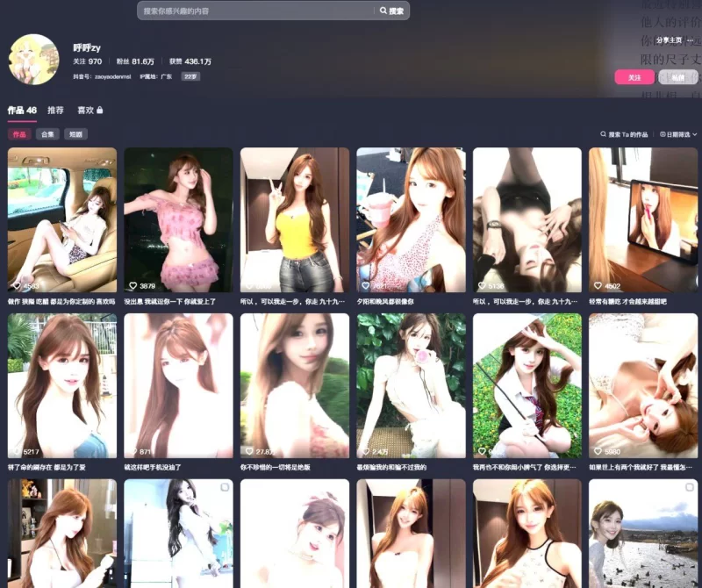Click heart icon on video with 4502 likes
The width and height of the screenshot is (702, 588).
click(x=598, y=286)
